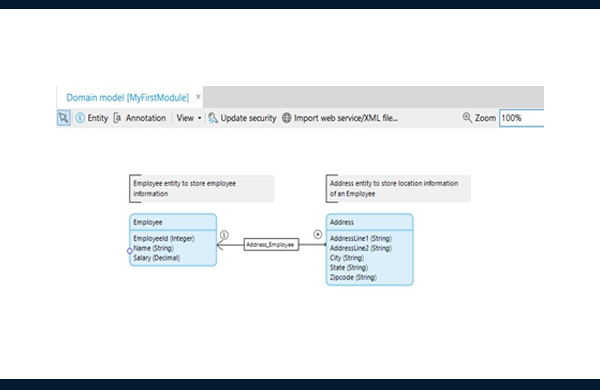This screenshot has height=390, width=600.
Task: Click AddressLine2 (String) attribute
Action: [x=361, y=248]
